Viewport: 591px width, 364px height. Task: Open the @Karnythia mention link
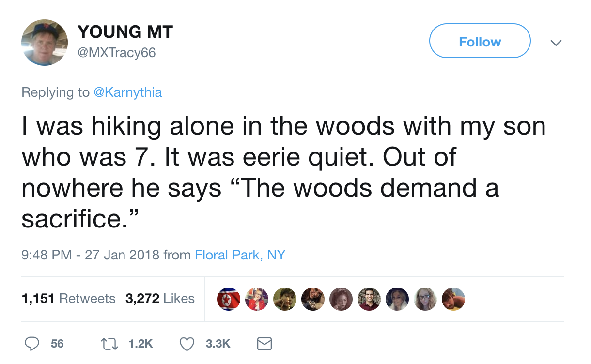click(x=127, y=92)
